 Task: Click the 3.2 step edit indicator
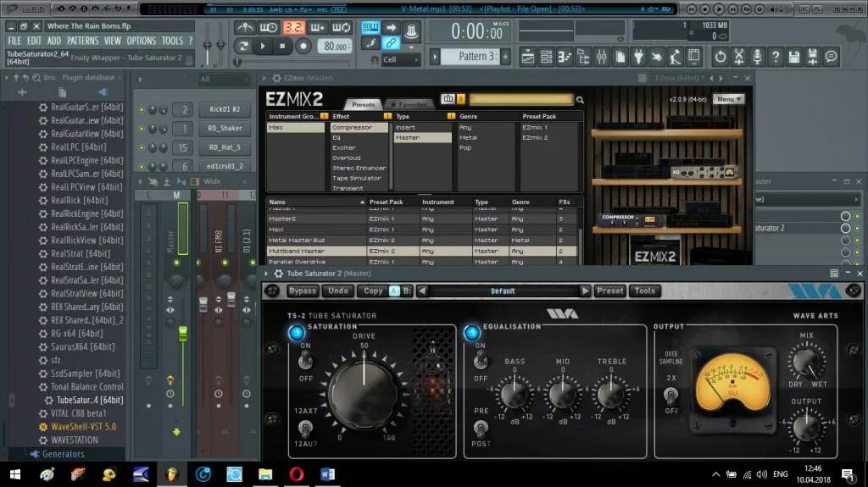tap(293, 28)
